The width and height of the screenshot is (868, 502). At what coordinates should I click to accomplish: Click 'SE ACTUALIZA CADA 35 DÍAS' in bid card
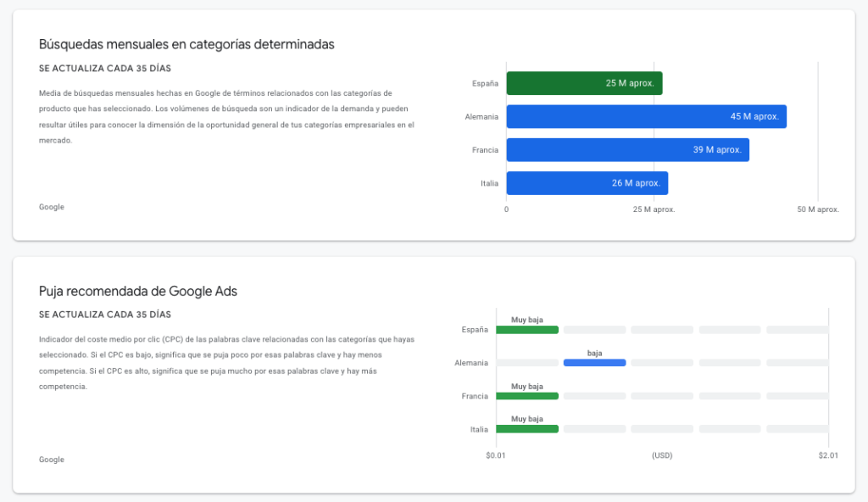pos(104,314)
